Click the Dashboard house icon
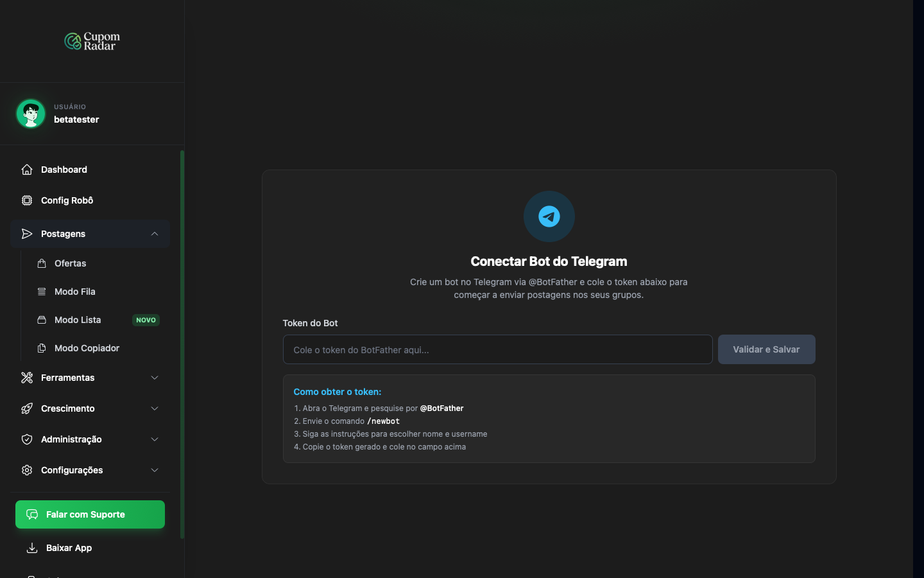The image size is (924, 578). pos(27,170)
